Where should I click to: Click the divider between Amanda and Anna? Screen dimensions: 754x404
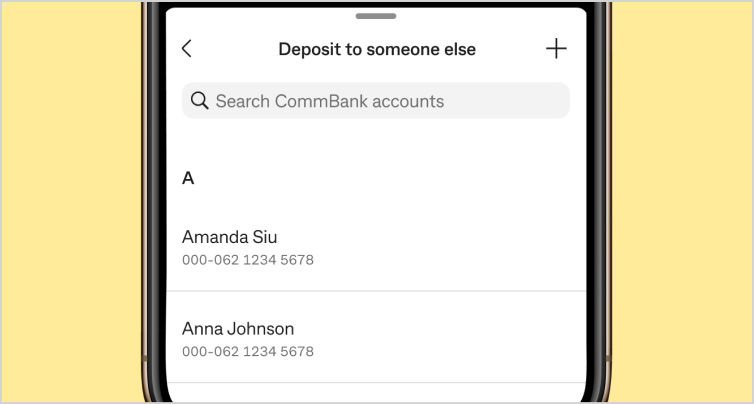tap(376, 291)
